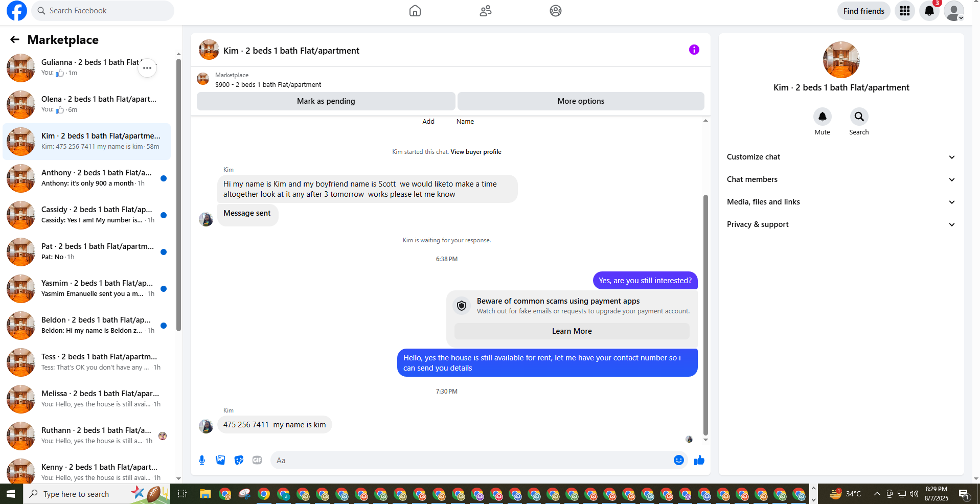Open More options for the listing
The image size is (980, 504).
581,101
